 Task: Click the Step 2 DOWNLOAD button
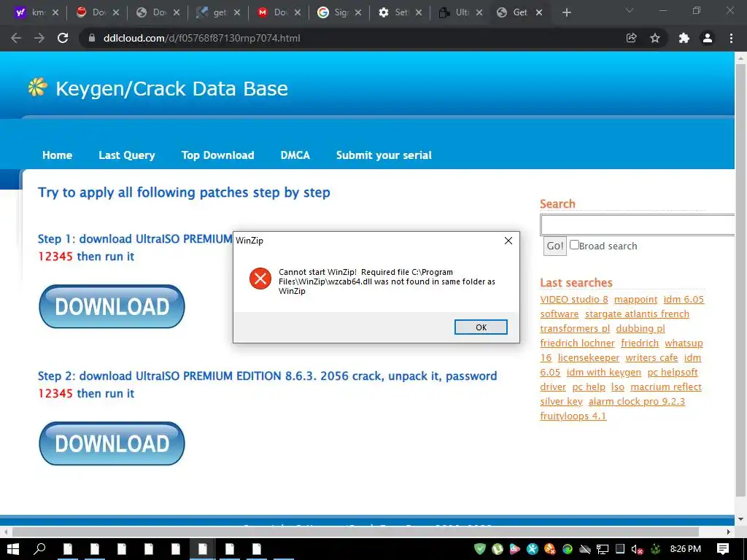coord(112,444)
